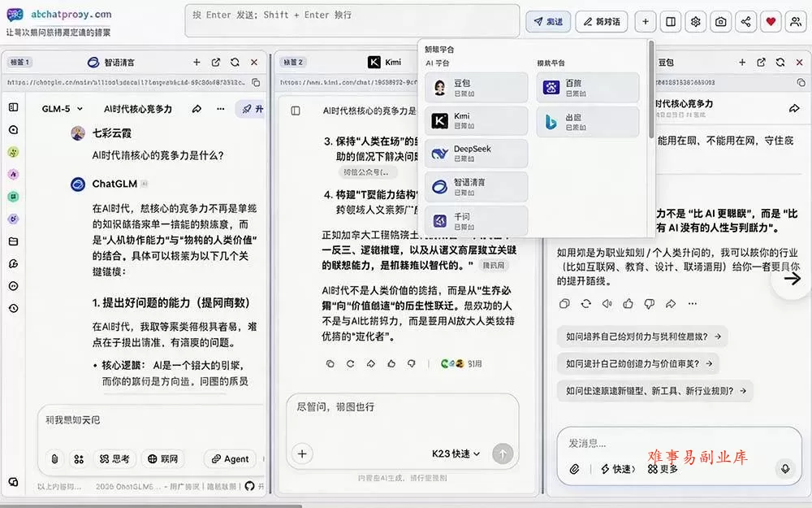
Task: Toggle split layout icon in top toolbar
Action: 671,21
